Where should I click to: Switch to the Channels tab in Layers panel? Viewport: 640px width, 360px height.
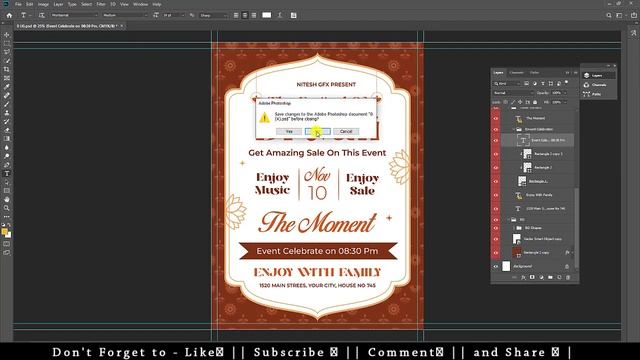coord(516,73)
